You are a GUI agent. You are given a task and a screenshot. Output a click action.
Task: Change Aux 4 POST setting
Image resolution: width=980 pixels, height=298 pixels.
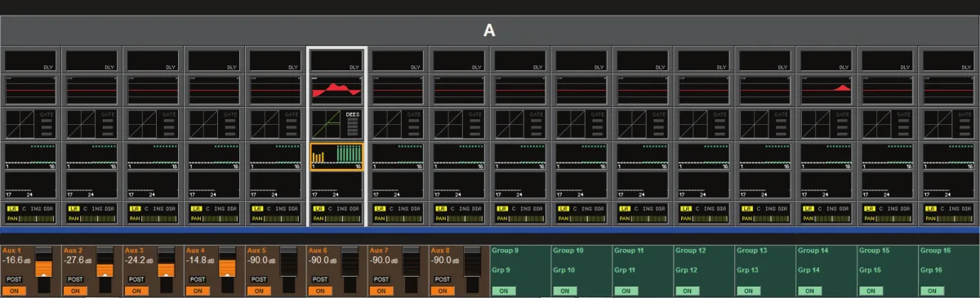click(198, 279)
